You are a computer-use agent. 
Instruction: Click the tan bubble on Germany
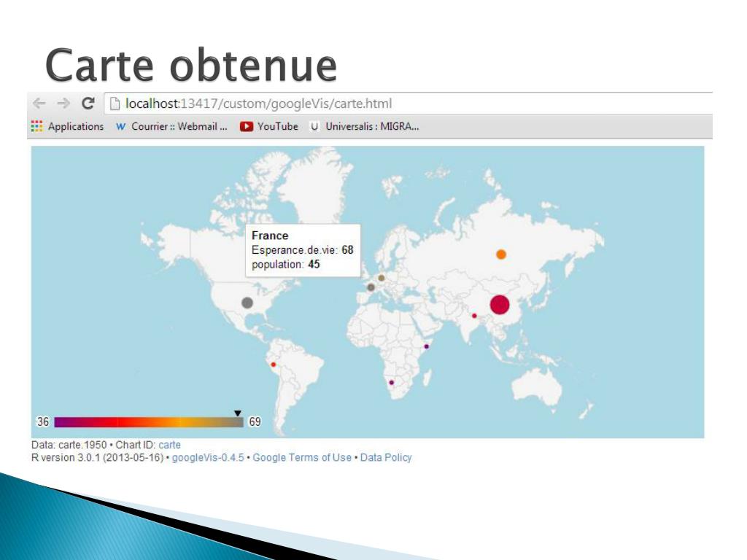381,278
